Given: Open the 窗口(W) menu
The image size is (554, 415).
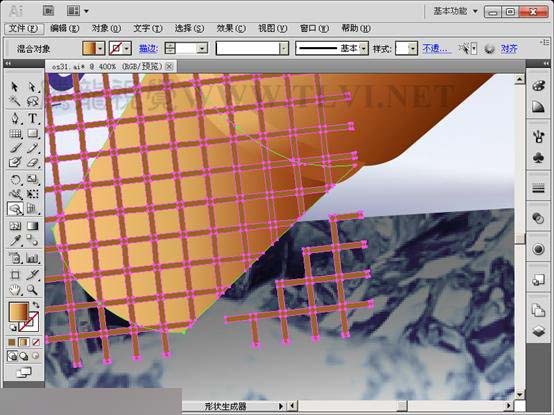Looking at the screenshot, I should coord(314,28).
